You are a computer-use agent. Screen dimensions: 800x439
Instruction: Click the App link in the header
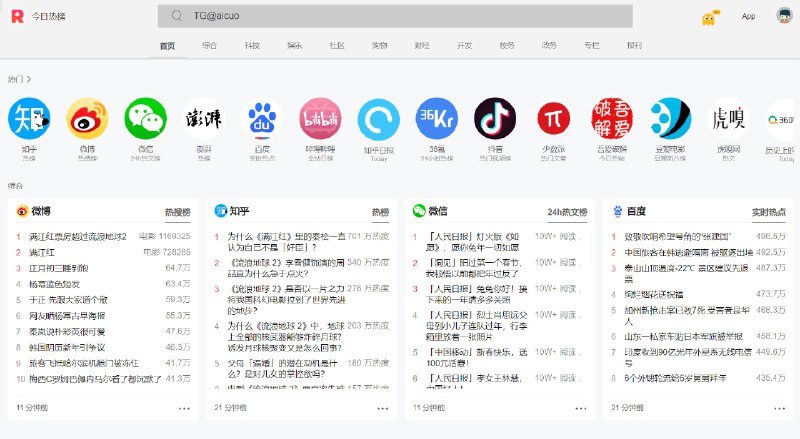point(748,17)
